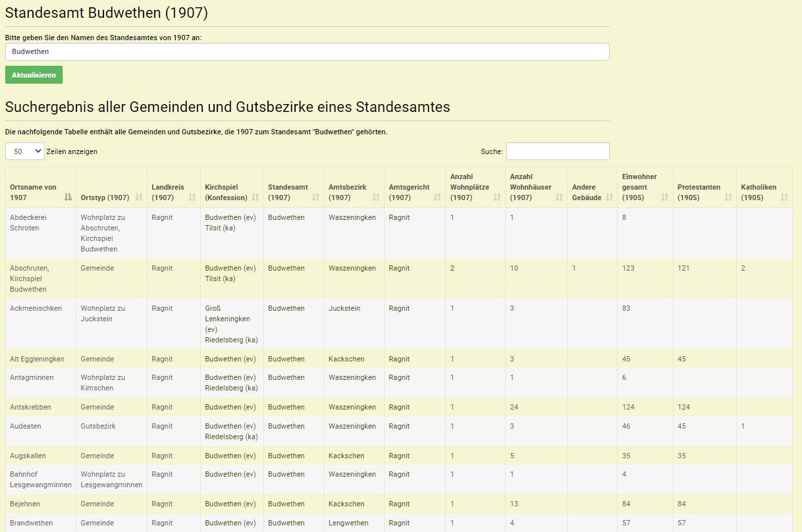
Task: Open Tilsit (ka) link in Abdeckerei Schroten row
Action: 220,228
